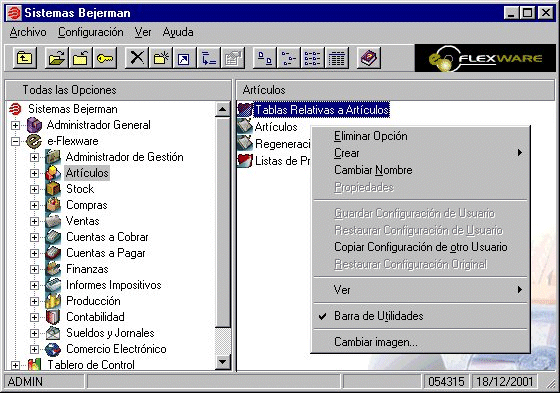
Task: Open the help book toolbar icon
Action: pyautogui.click(x=369, y=58)
